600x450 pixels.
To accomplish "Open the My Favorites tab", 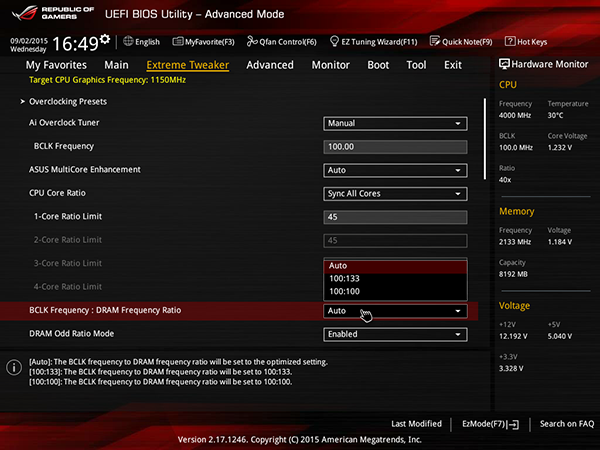I will tap(56, 65).
